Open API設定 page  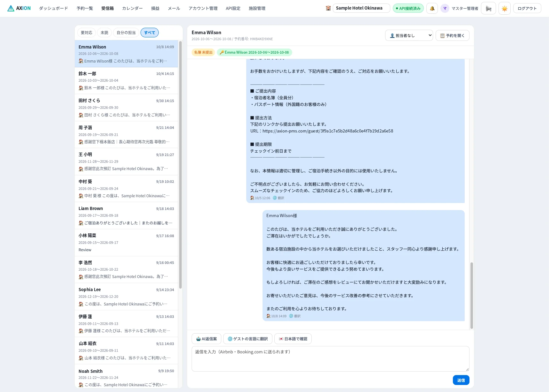click(233, 8)
